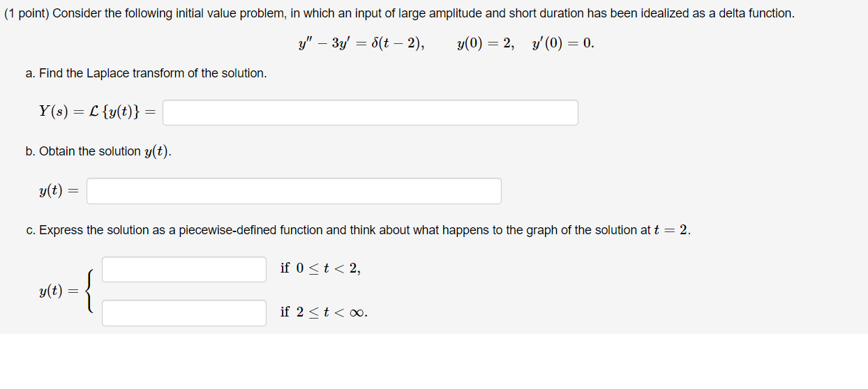Screen dimensions: 868x389
Task: Select the piecewise answer box for 2 ≤ t < ∞
Action: [184, 312]
